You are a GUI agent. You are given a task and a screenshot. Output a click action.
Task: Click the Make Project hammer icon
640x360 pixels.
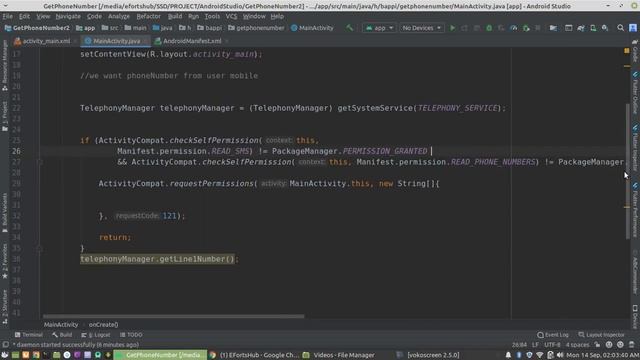(x=349, y=28)
